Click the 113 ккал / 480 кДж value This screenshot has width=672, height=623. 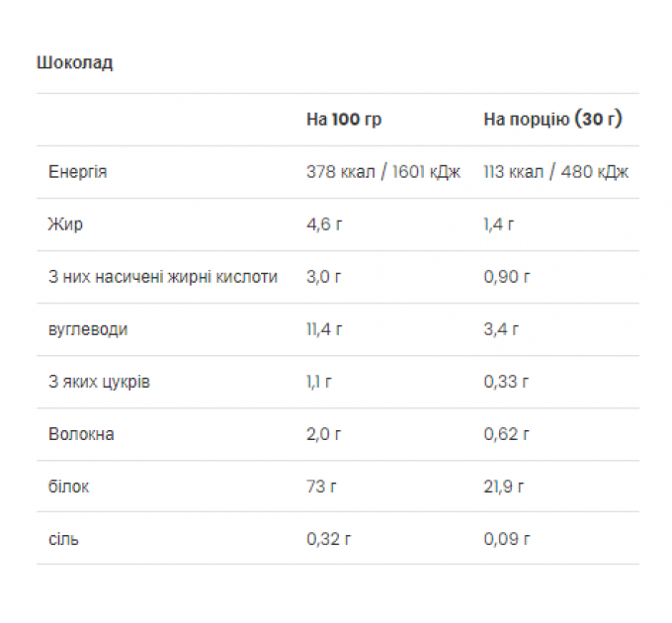(555, 172)
